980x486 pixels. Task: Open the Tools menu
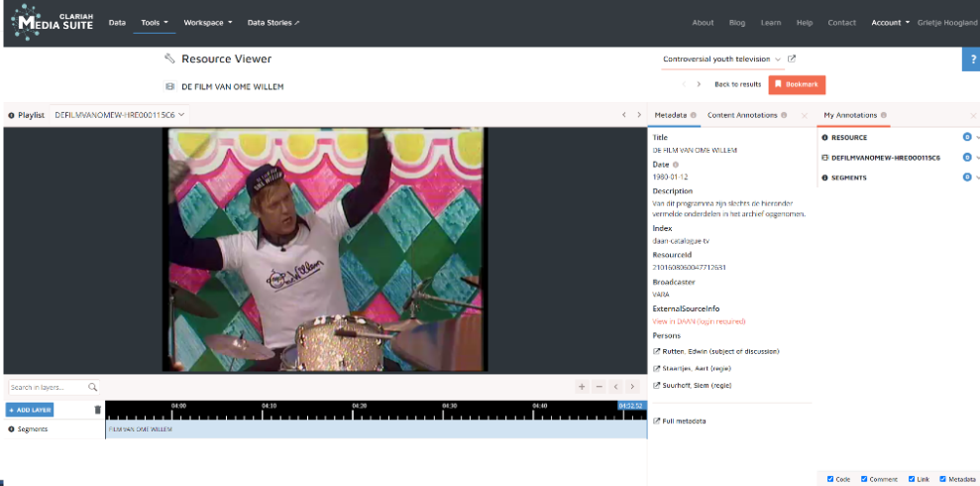pos(154,22)
